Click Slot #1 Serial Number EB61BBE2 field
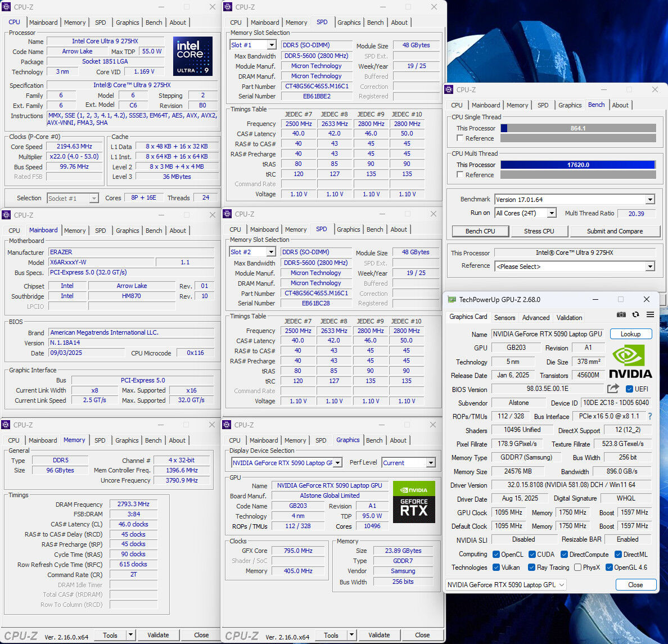Image resolution: width=668 pixels, height=644 pixels. point(317,96)
